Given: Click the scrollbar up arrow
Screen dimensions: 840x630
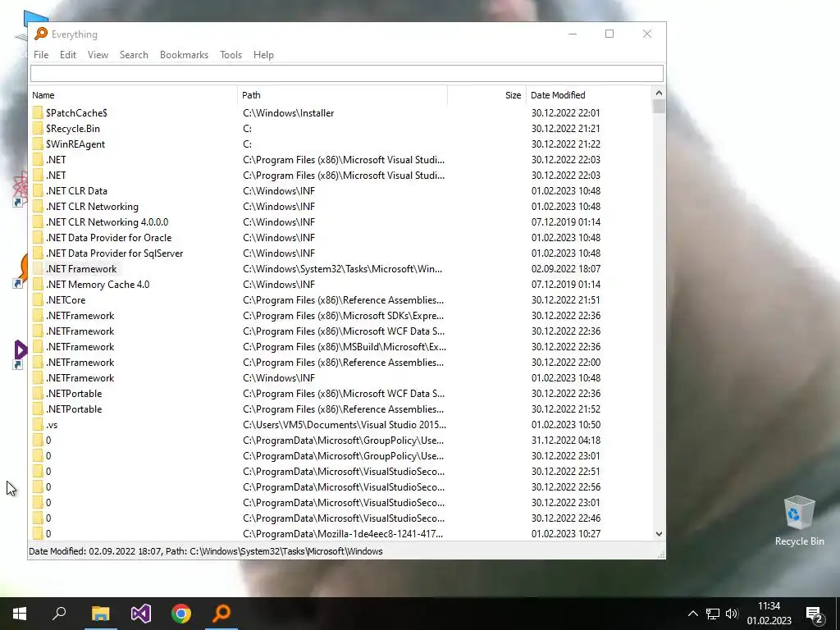Looking at the screenshot, I should (x=659, y=94).
